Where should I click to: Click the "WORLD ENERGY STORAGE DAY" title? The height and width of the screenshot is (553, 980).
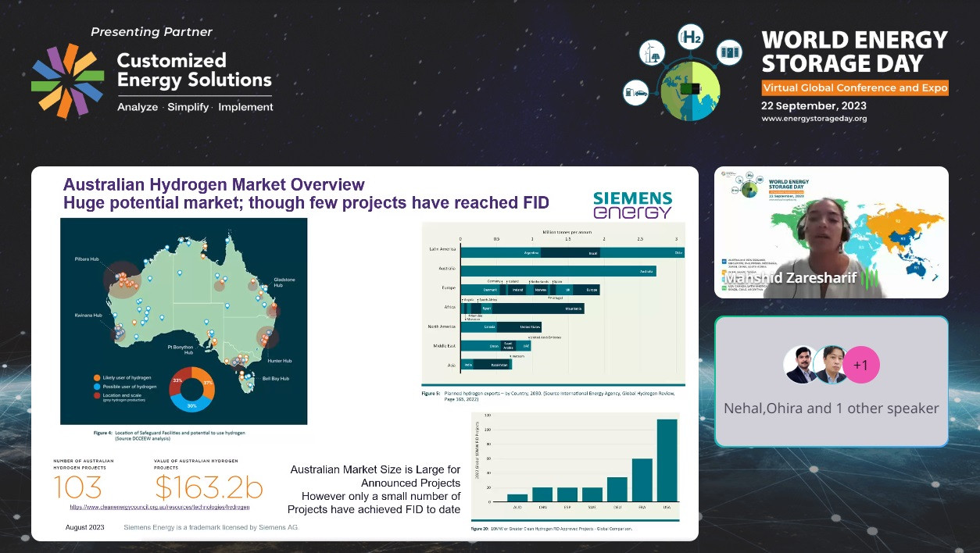click(x=855, y=52)
